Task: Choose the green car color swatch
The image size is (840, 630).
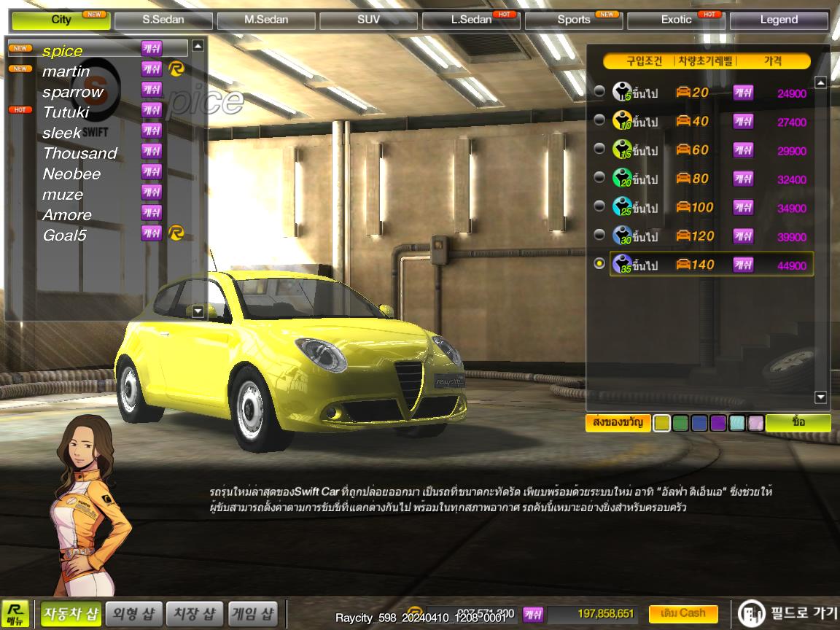Action: pyautogui.click(x=680, y=423)
